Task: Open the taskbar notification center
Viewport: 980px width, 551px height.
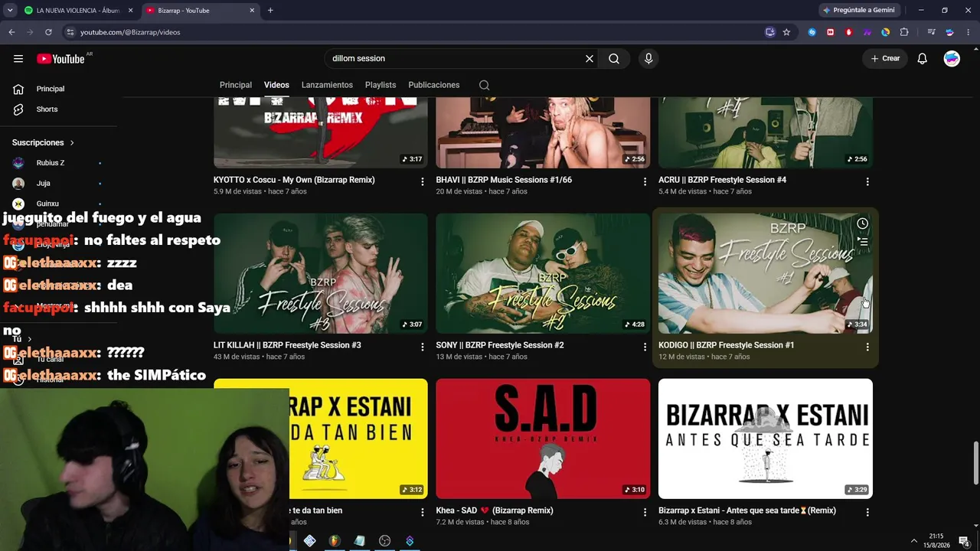Action: click(x=964, y=541)
